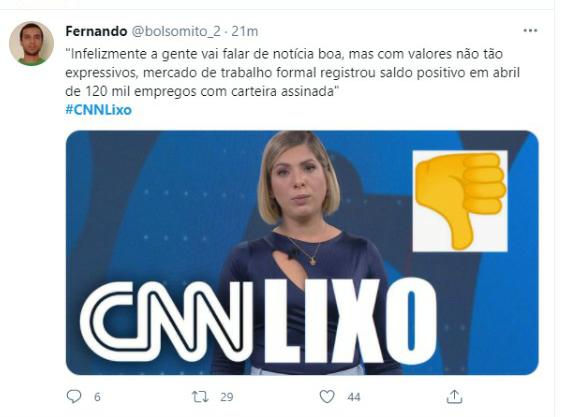Open the three-dot more options menu
Viewport: 564px width, 417px height.
coord(530,31)
